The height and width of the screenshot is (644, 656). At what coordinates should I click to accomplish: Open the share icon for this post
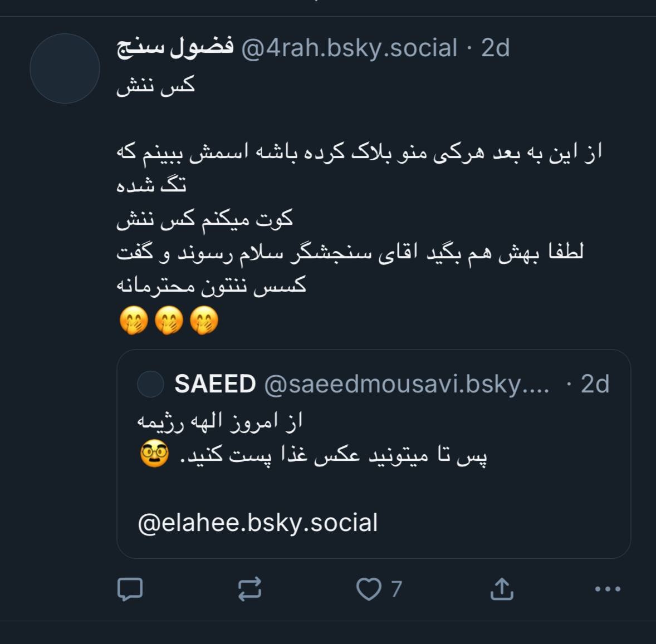pos(501,589)
